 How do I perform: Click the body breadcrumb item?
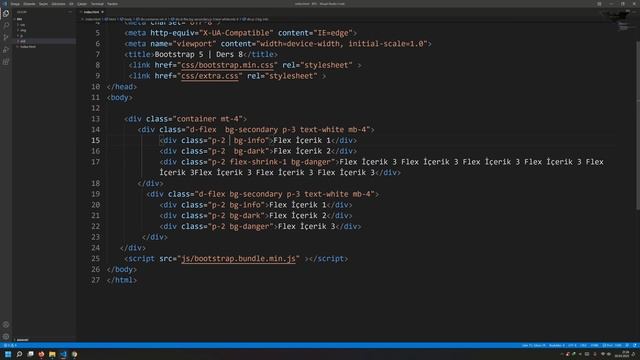coord(126,19)
